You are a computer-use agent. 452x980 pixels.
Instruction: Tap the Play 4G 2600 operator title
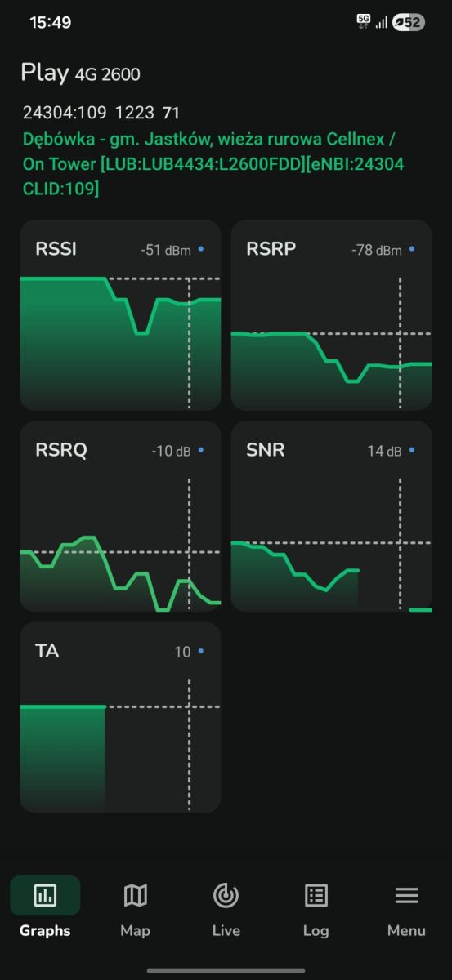click(x=81, y=73)
